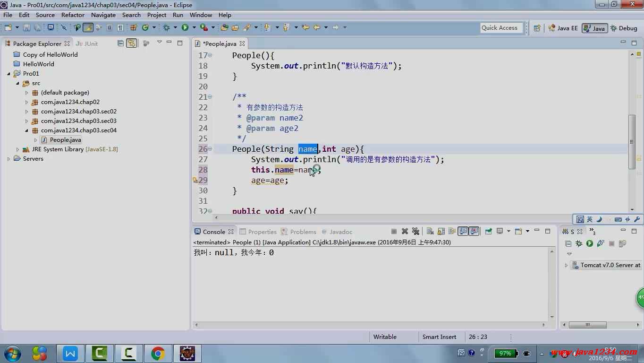Open Chrome from the taskbar

click(x=158, y=353)
